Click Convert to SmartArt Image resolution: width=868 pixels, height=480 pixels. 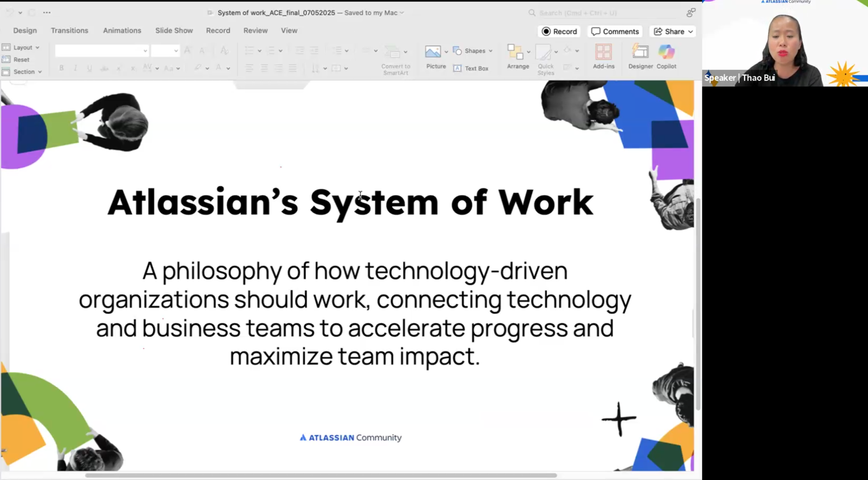click(x=396, y=60)
